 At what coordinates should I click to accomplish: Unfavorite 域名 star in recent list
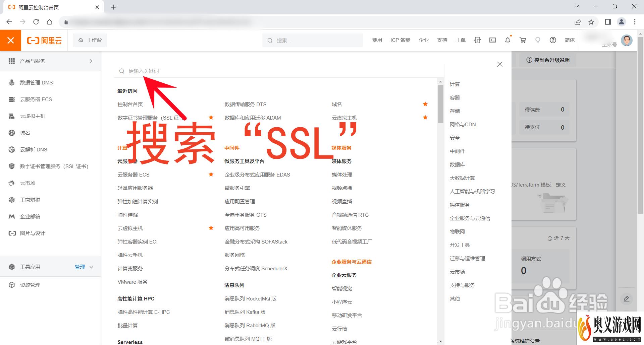click(x=425, y=104)
